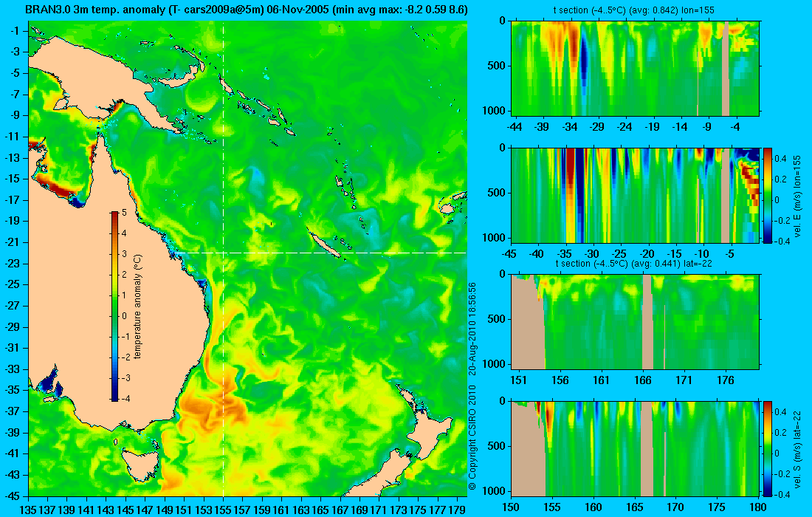812x517 pixels.
Task: Click '-0.2' tick on vel. E colorbar
Action: [x=782, y=220]
